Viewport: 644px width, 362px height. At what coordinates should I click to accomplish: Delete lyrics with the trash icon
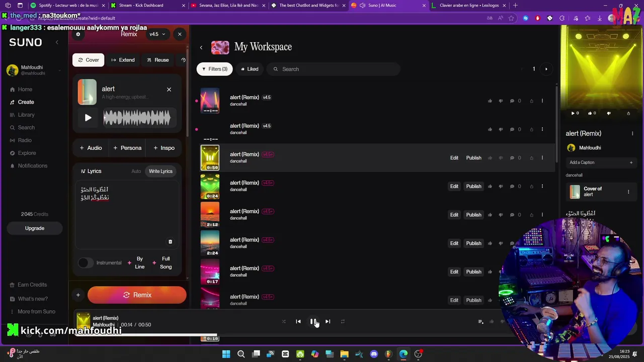point(170,242)
